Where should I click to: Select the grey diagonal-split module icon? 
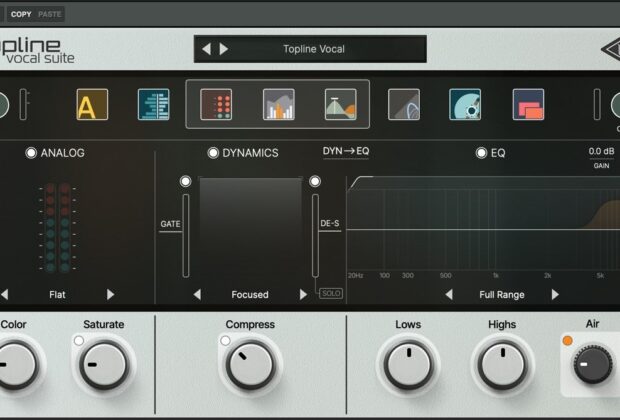404,104
